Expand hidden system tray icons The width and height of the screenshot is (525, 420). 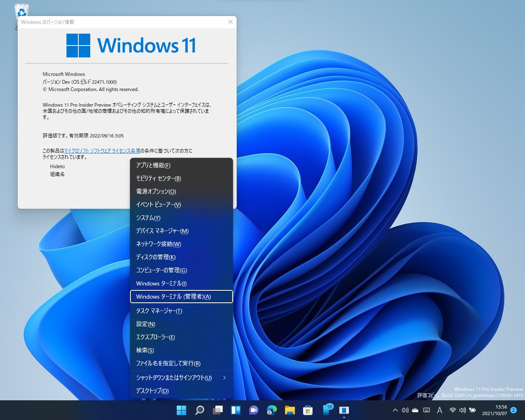pos(395,410)
